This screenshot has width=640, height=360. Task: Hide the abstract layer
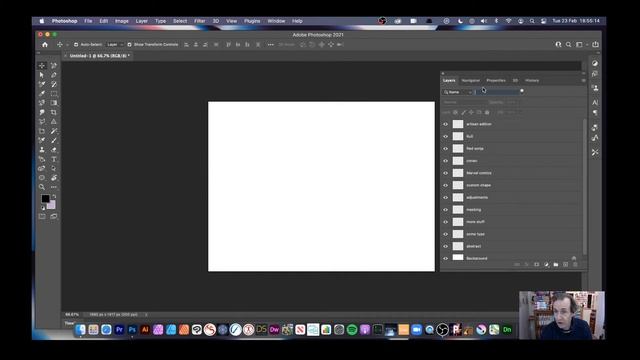(x=446, y=246)
